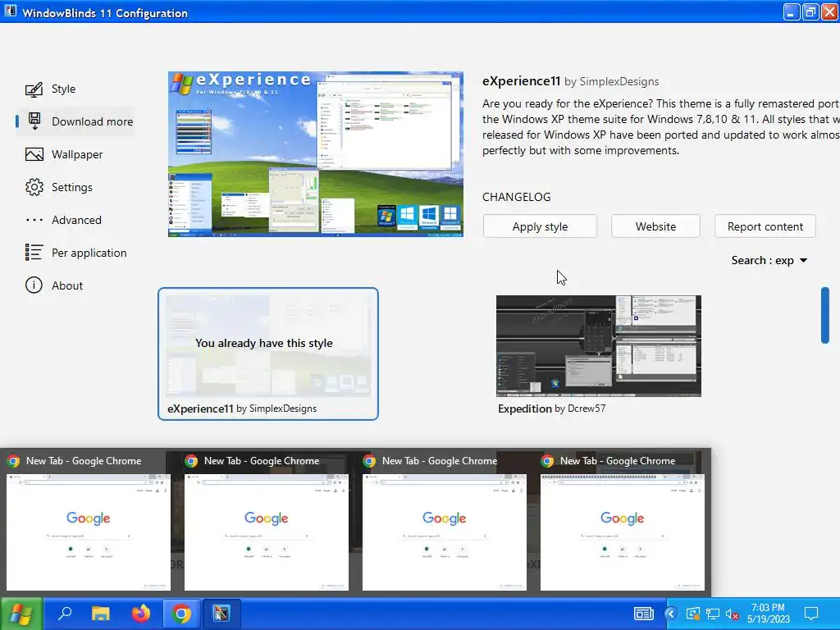Screen dimensions: 840x630
Task: Open the clock showing 7:03 PM
Action: (x=768, y=614)
